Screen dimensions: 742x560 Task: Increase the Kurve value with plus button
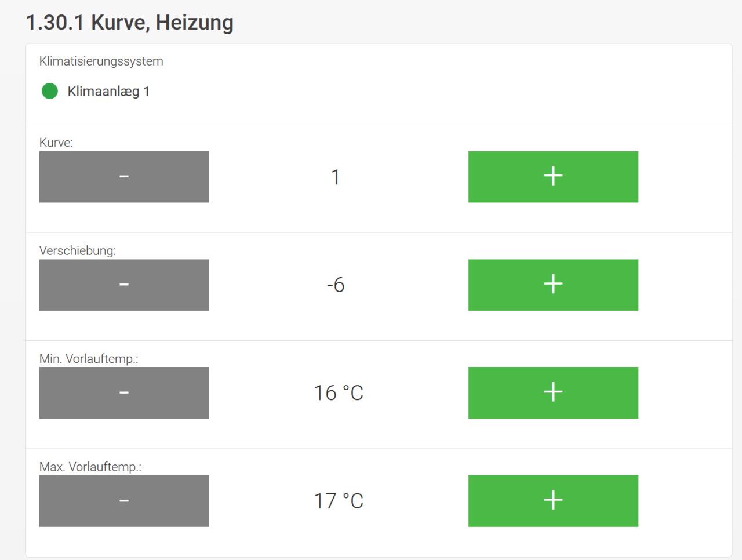553,177
